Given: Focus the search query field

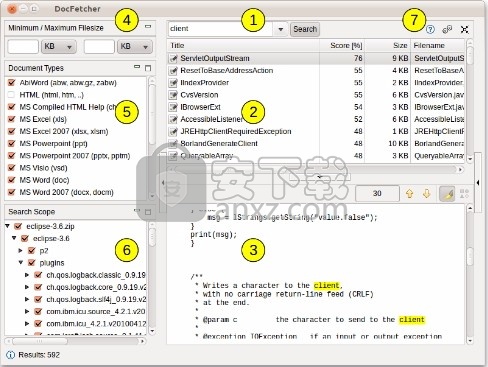Looking at the screenshot, I should coord(220,29).
